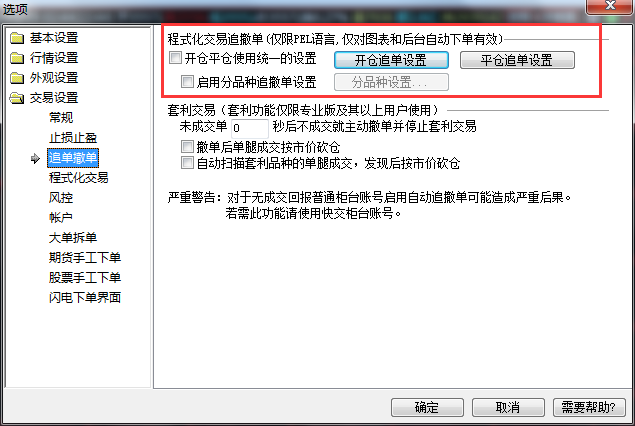Select 闪电下单界面 in the tree
The image size is (635, 426).
(85, 298)
